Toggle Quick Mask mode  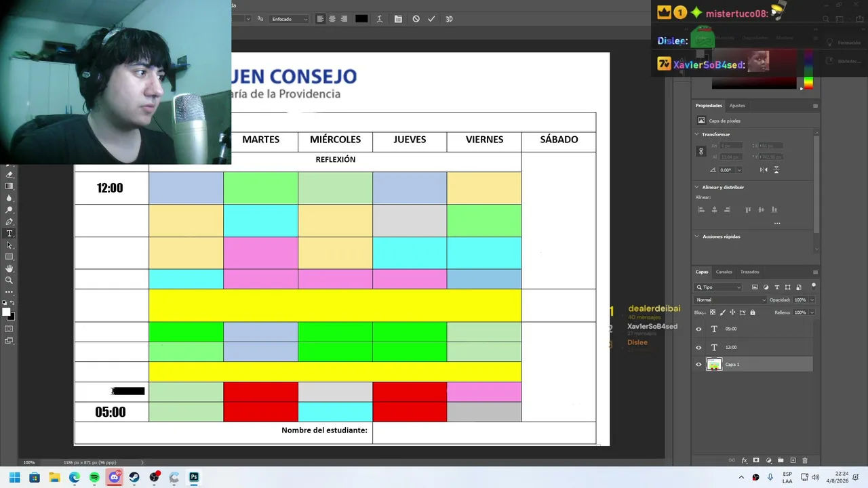pos(9,329)
